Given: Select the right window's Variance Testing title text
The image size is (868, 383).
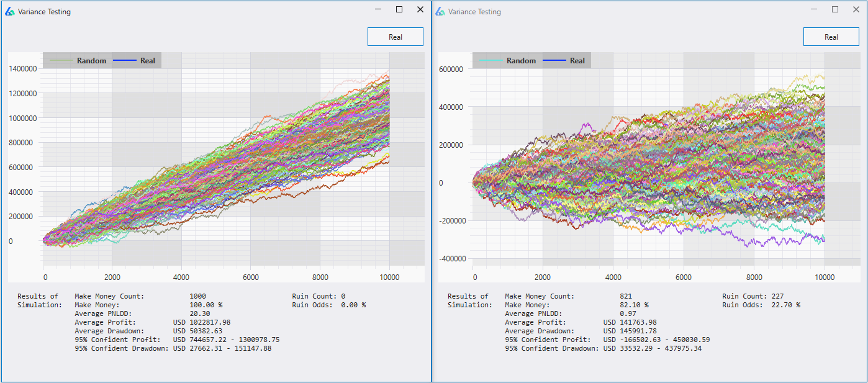Looking at the screenshot, I should [x=474, y=12].
